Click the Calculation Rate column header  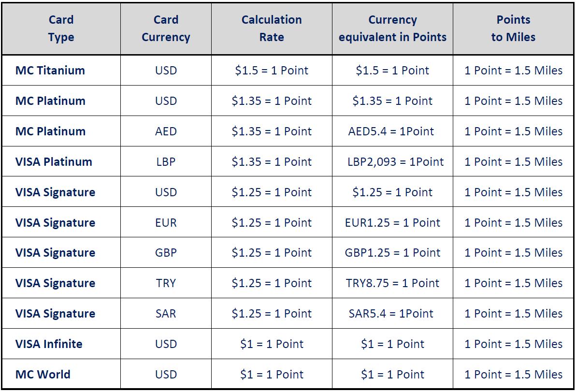pos(272,29)
